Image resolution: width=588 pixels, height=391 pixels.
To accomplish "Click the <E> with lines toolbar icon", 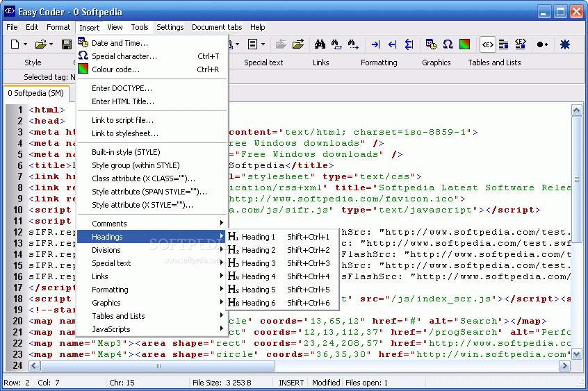I will tap(521, 44).
